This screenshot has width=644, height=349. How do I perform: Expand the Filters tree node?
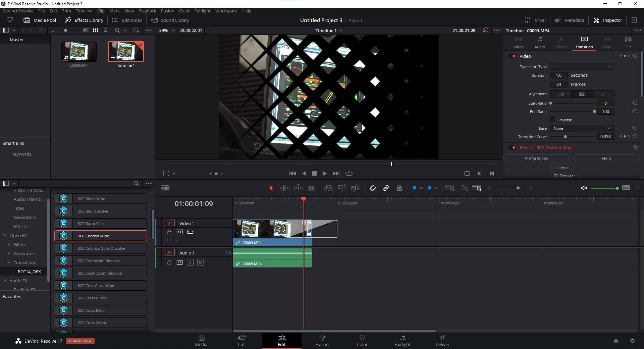[x=9, y=244]
